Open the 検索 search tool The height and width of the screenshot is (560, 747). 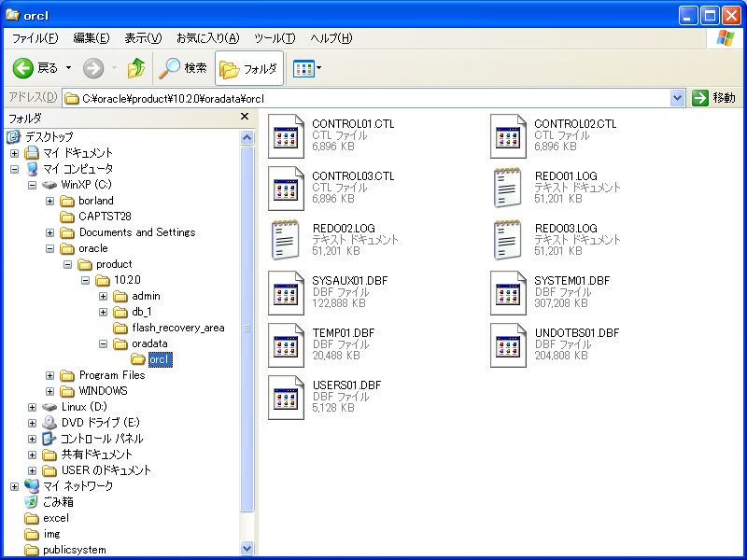(x=183, y=68)
